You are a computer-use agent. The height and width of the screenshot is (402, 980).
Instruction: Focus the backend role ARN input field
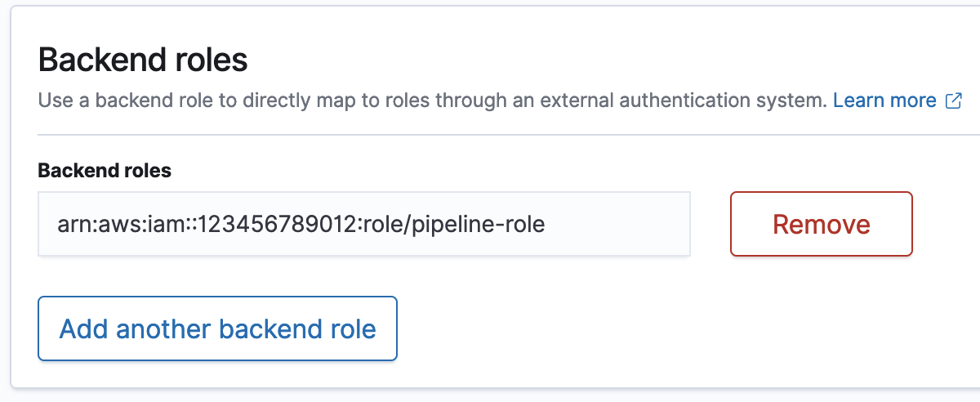coord(363,224)
